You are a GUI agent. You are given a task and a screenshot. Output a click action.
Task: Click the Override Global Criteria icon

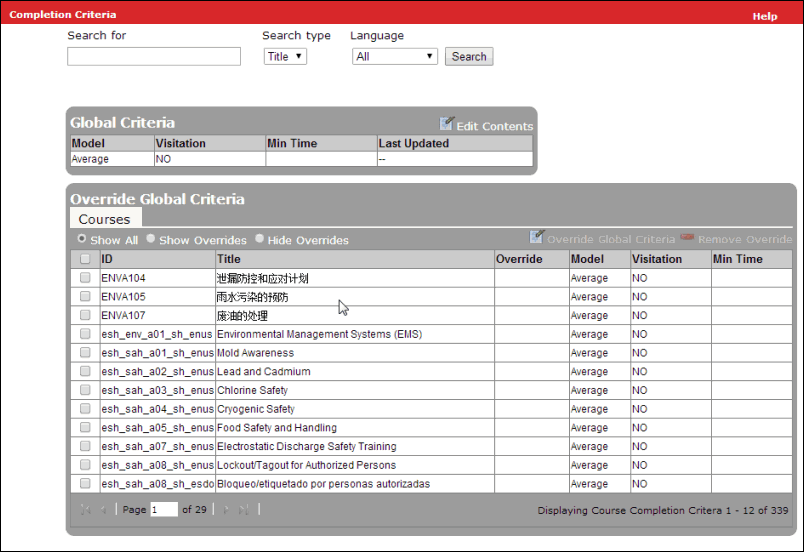537,238
